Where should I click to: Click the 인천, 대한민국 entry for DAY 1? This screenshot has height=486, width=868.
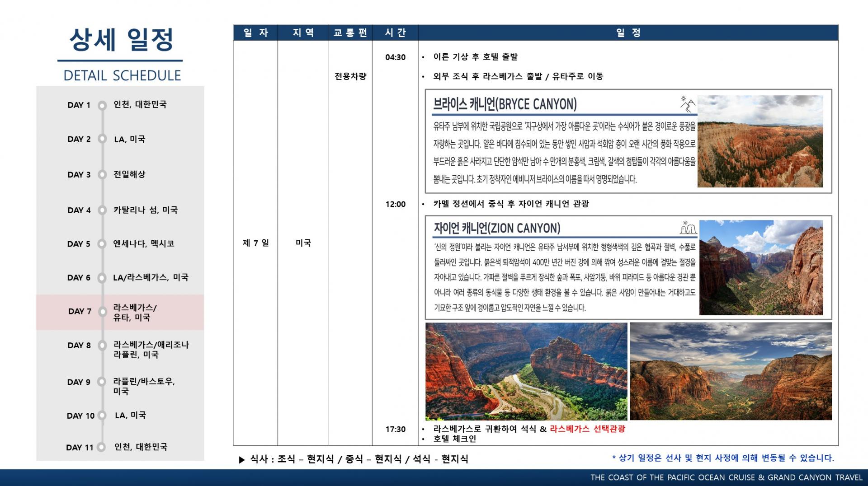tap(140, 104)
